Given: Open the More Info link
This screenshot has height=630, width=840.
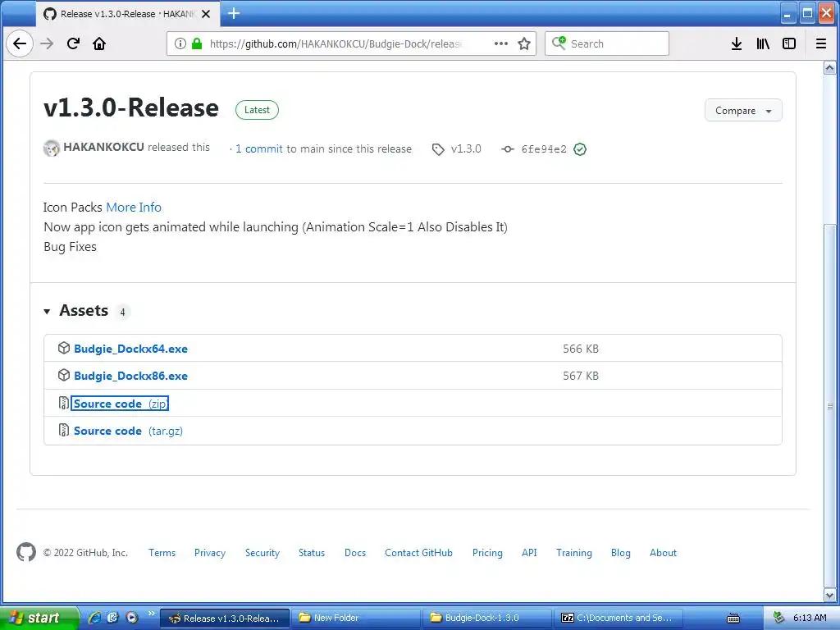Looking at the screenshot, I should coord(134,208).
